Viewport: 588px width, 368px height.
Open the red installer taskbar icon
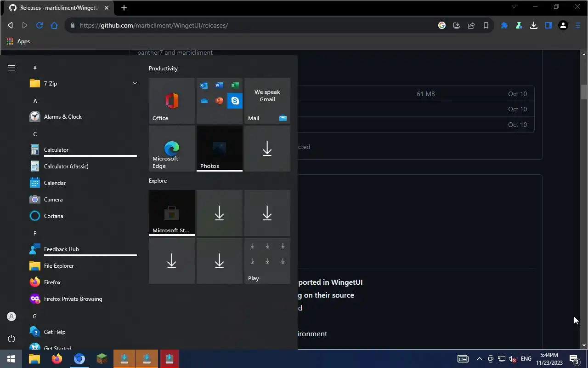coord(170,359)
